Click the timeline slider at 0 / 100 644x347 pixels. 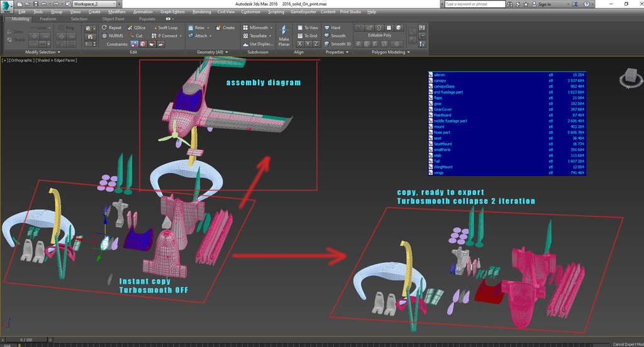pyautogui.click(x=26, y=339)
